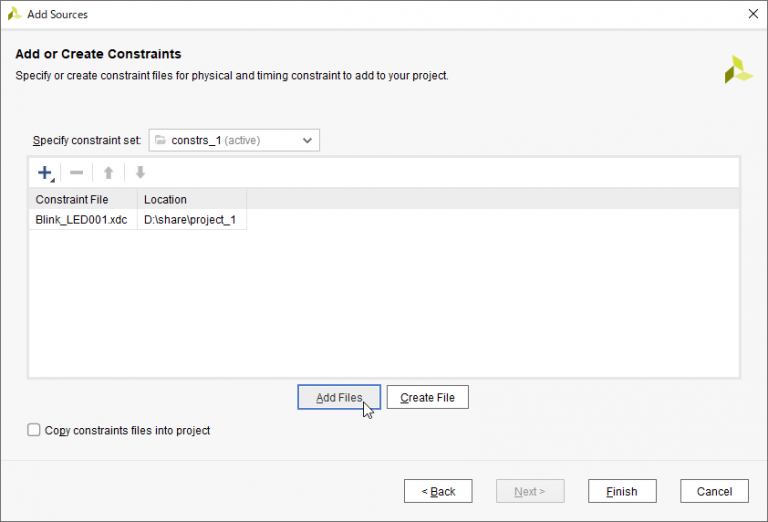Click the Vivado logo in title bar
The width and height of the screenshot is (768, 522).
(x=14, y=14)
